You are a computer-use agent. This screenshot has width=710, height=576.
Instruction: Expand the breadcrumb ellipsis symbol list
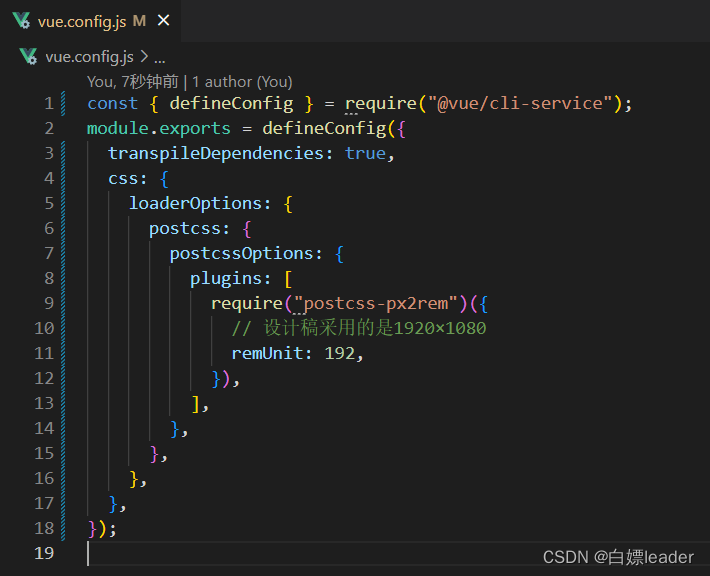[160, 58]
